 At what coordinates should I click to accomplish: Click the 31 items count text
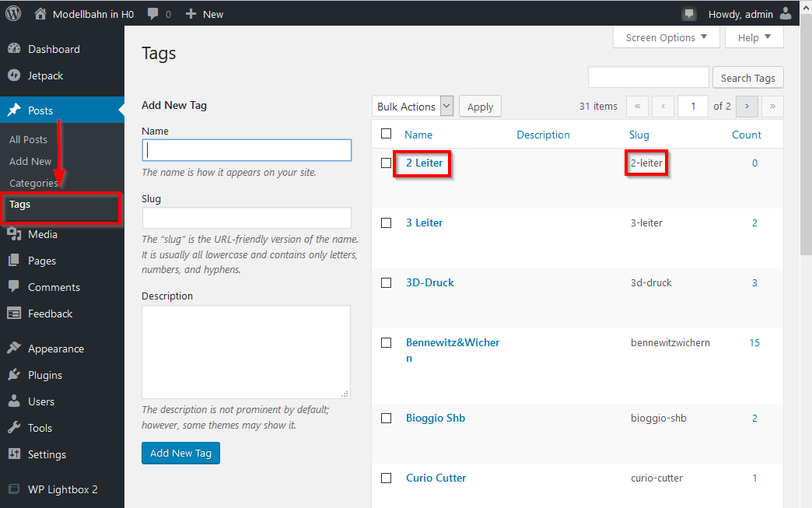click(598, 106)
